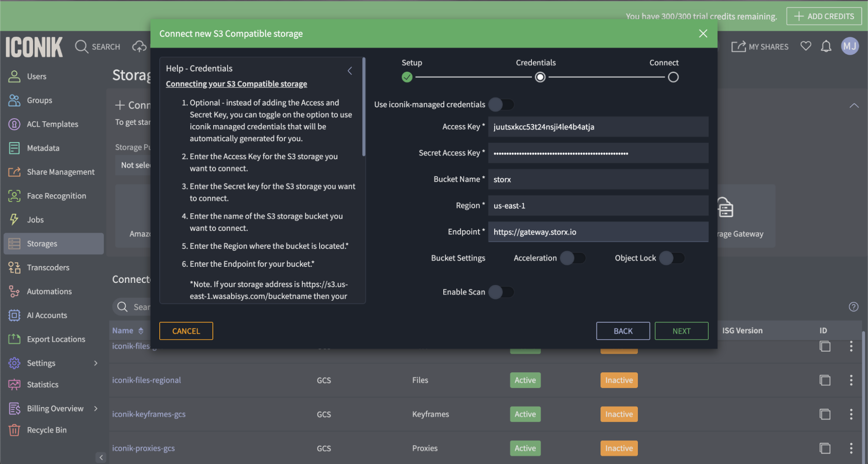Click the Share Management sidebar icon
This screenshot has height=464, width=868.
coord(14,172)
